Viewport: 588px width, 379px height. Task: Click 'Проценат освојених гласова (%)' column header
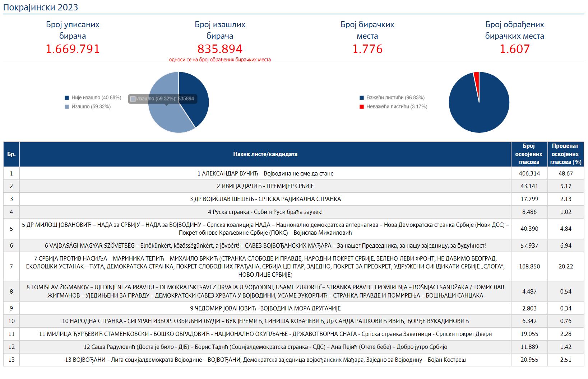coord(565,154)
